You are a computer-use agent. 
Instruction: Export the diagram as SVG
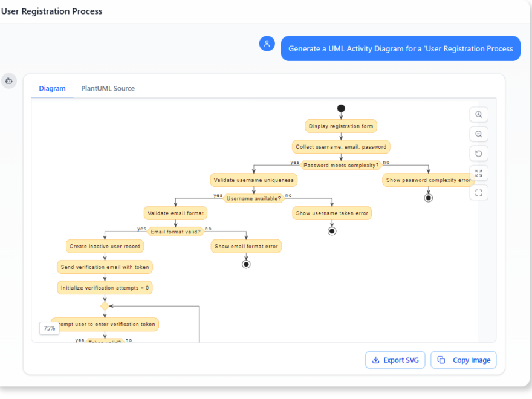(395, 360)
